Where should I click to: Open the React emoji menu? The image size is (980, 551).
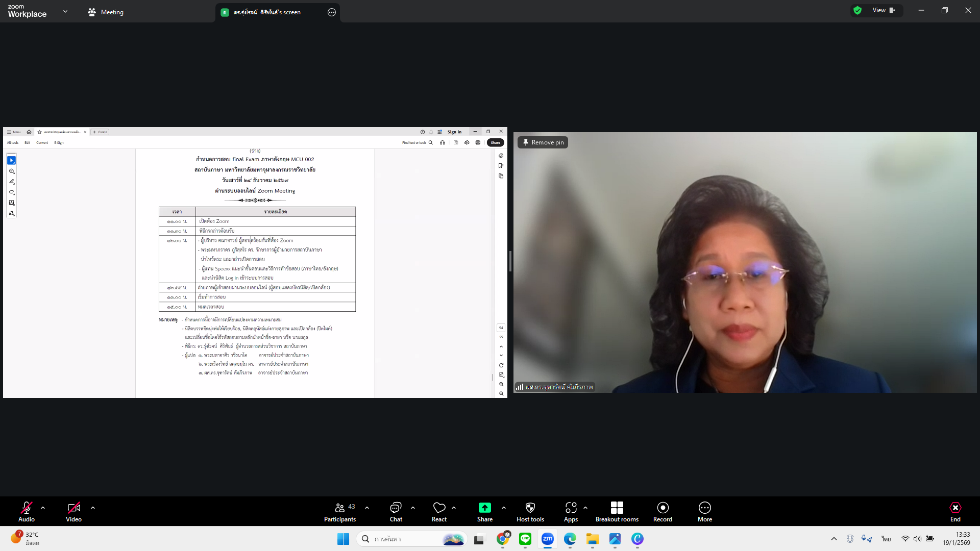[x=439, y=512]
